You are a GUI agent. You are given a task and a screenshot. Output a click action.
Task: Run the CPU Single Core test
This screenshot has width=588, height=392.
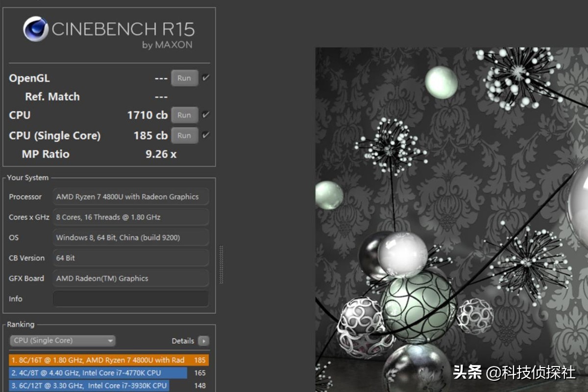[184, 136]
